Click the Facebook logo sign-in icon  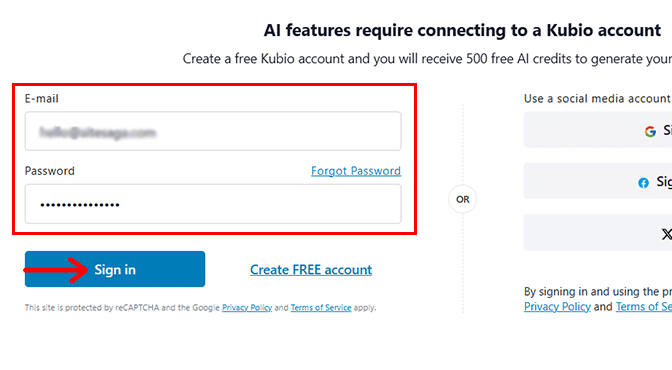(x=643, y=183)
